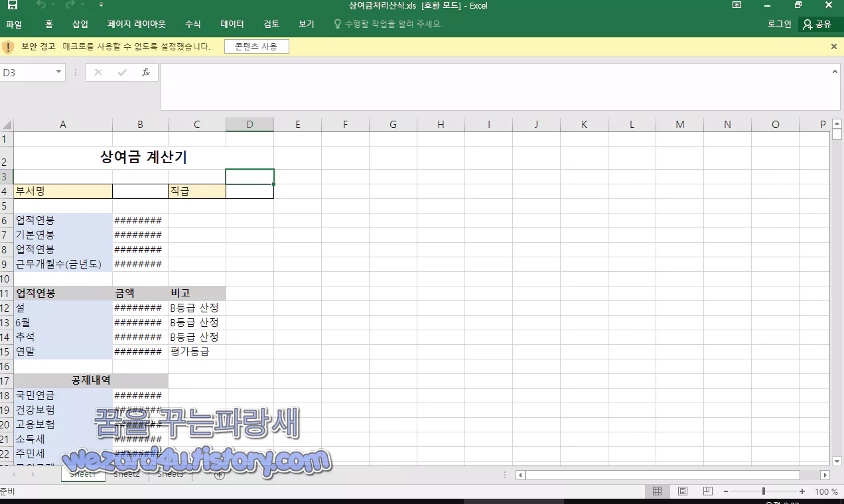Image resolution: width=844 pixels, height=504 pixels.
Task: Click the zoom slider handle
Action: click(x=764, y=491)
